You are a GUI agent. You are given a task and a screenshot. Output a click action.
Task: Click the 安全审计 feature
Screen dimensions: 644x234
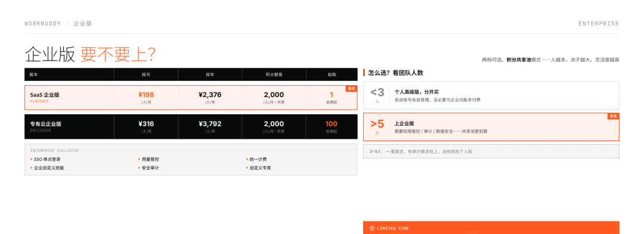click(x=150, y=168)
